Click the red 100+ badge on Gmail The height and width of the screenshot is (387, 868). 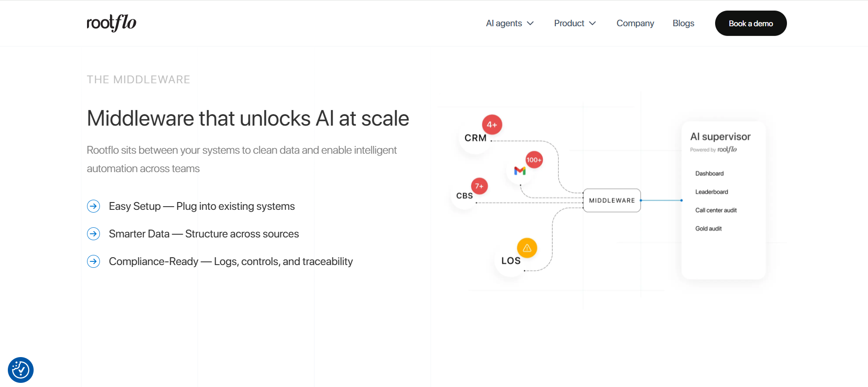click(x=534, y=160)
